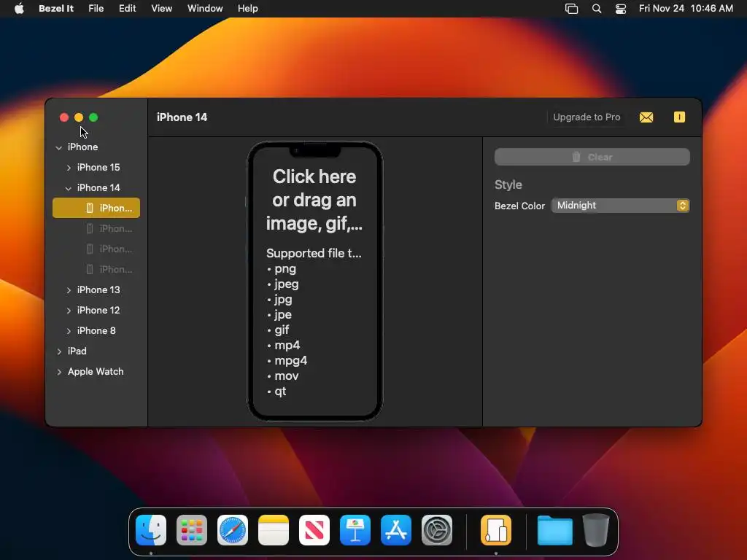
Task: Expand the iPhone 8 group
Action: [x=69, y=331]
